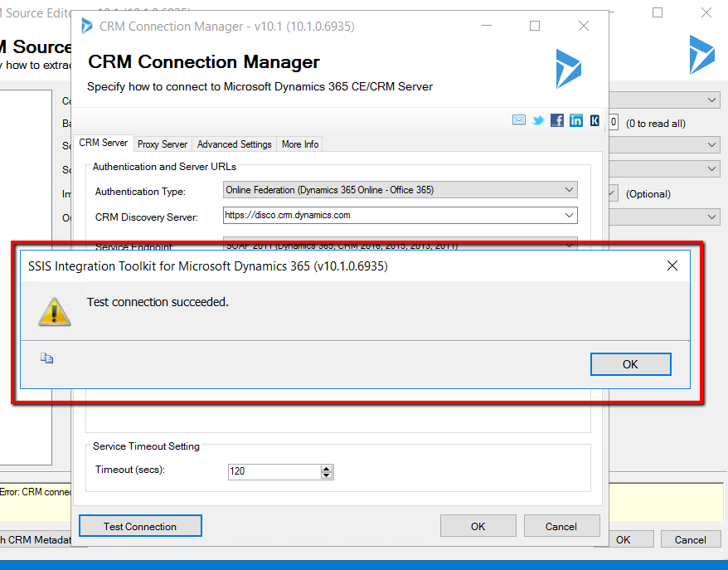
Task: Open the LinkedIn icon link
Action: pyautogui.click(x=576, y=120)
